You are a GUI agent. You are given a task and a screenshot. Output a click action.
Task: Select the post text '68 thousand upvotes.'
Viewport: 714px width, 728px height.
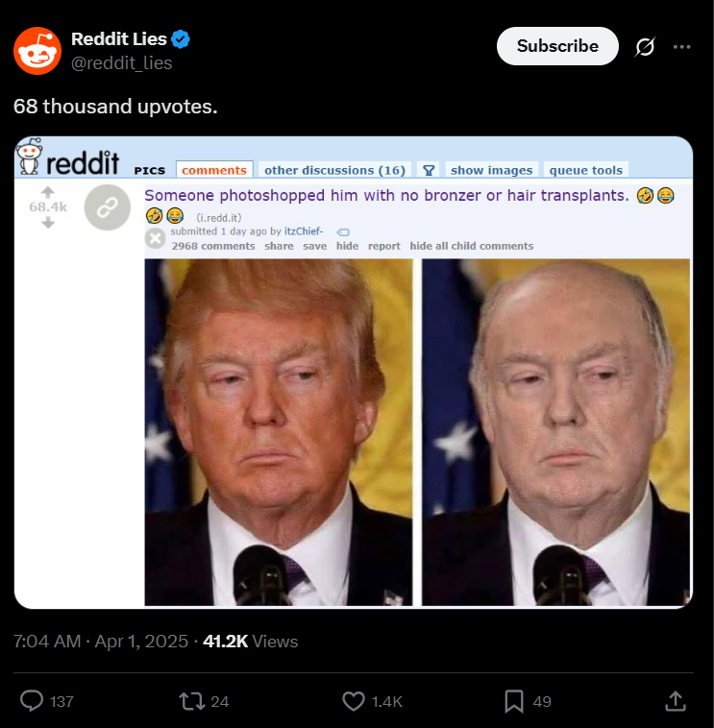[x=115, y=107]
